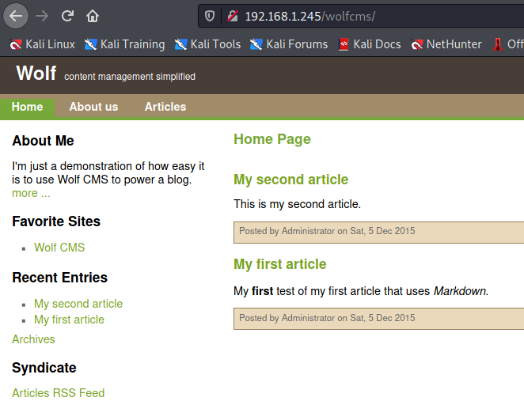Click the browser back arrow button

(x=16, y=16)
